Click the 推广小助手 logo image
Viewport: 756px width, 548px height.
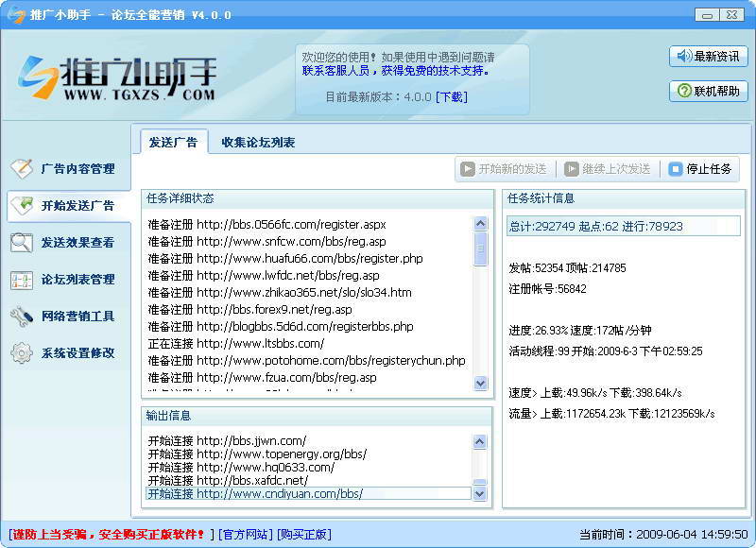(118, 77)
